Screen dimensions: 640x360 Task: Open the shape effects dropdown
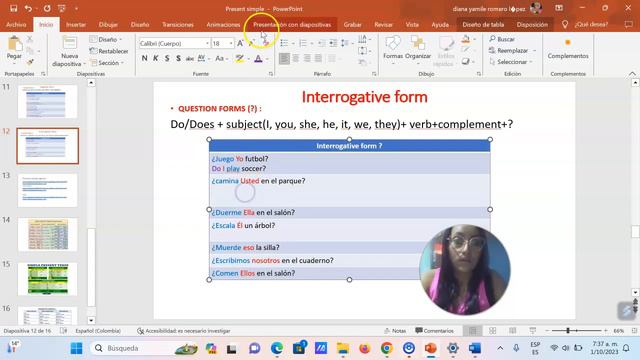click(467, 62)
